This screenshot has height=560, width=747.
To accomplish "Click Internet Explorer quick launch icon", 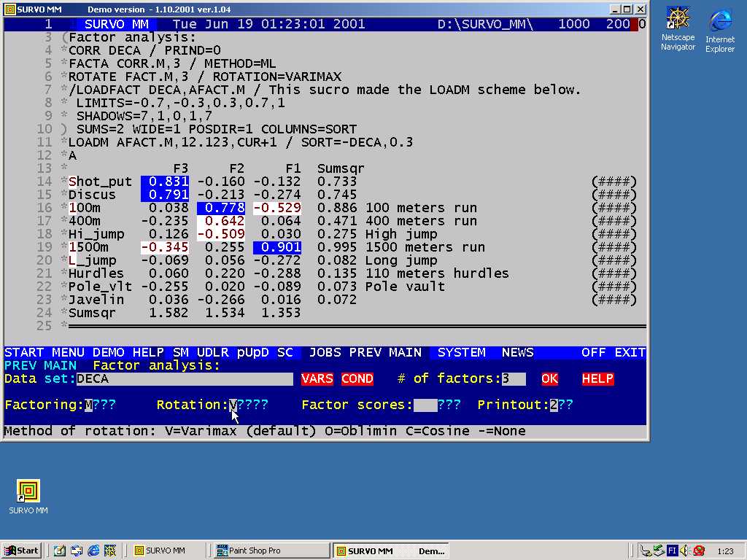I will tap(93, 551).
